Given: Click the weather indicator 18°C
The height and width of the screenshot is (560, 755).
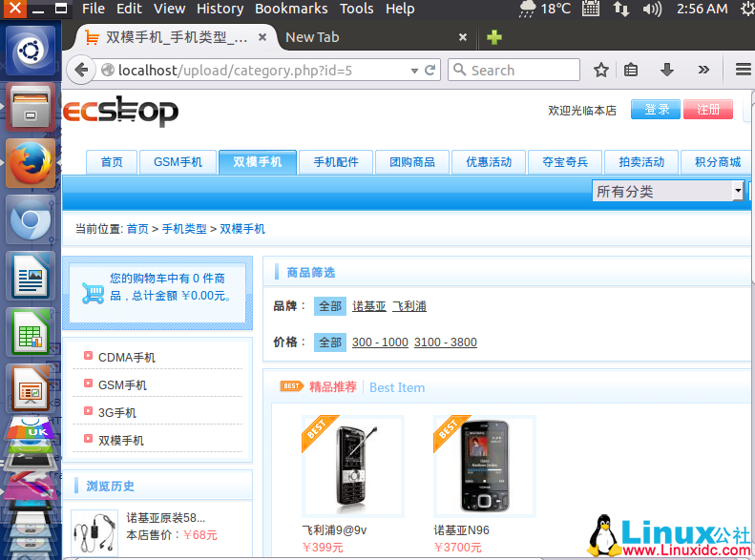Looking at the screenshot, I should point(545,9).
